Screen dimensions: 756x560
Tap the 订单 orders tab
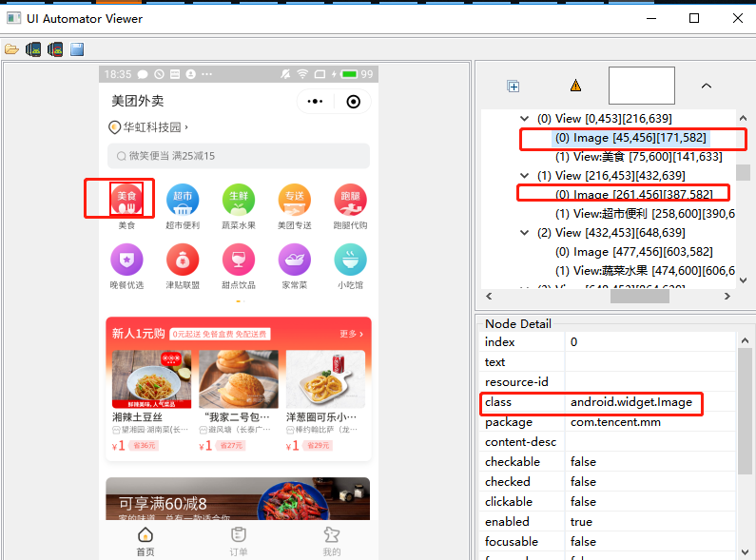pyautogui.click(x=239, y=541)
